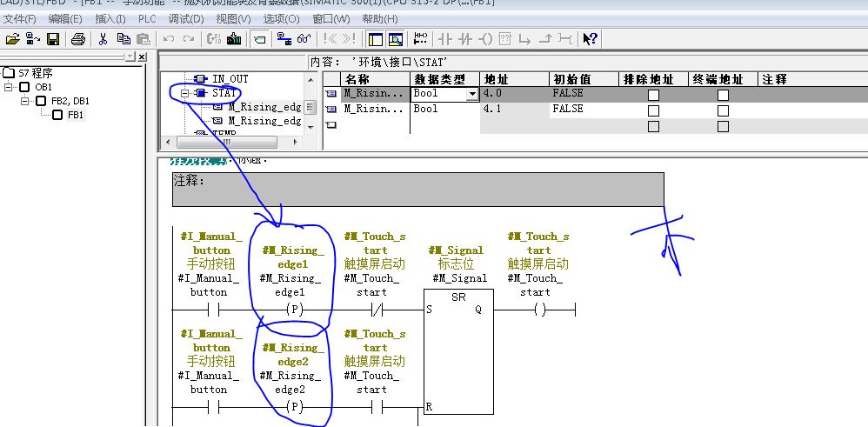
Task: Click the Open file toolbar icon
Action: [12, 39]
